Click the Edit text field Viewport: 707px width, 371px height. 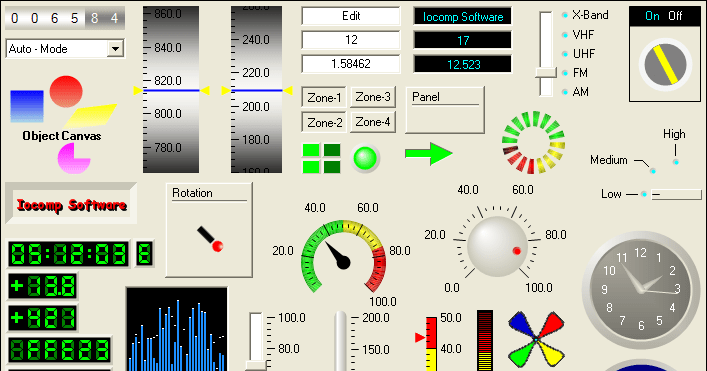[351, 16]
